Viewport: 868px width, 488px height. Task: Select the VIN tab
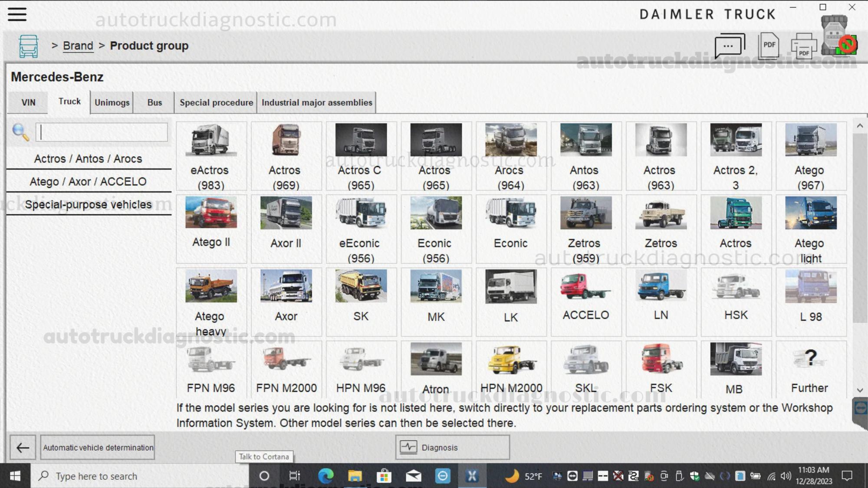click(x=27, y=102)
